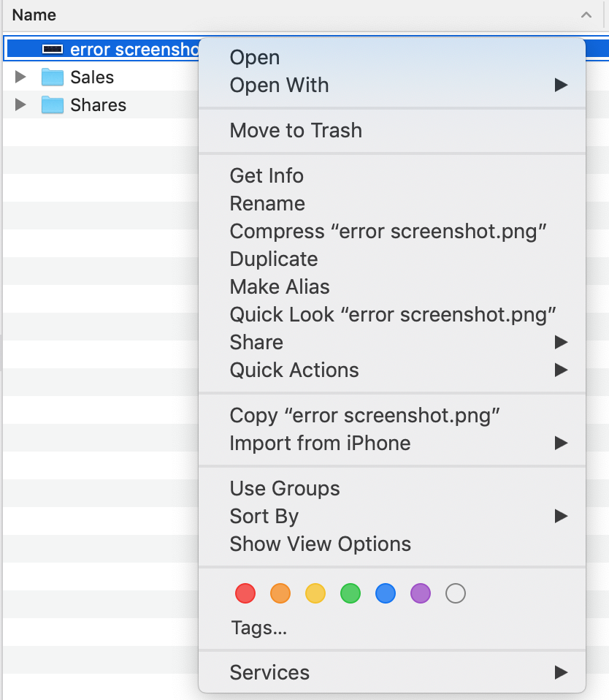Open the Services submenu
This screenshot has width=609, height=700.
(391, 672)
